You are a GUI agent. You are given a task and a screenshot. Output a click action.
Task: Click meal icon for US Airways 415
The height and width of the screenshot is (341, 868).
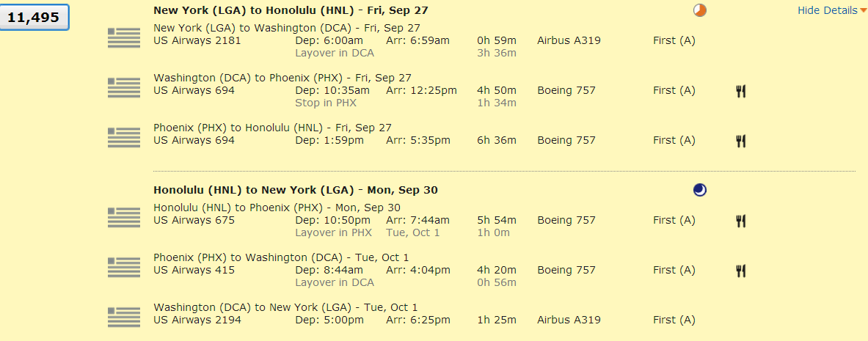tap(741, 271)
